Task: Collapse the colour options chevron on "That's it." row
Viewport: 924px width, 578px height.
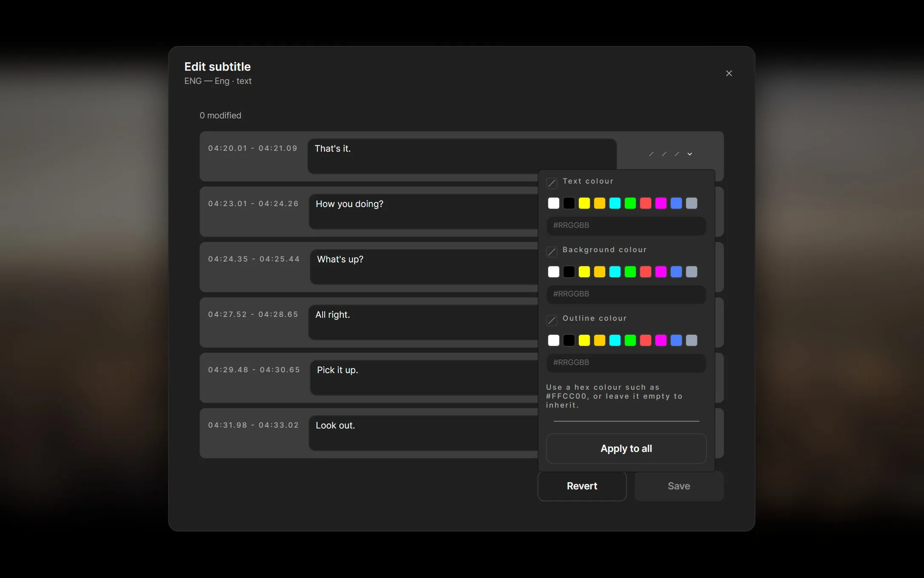Action: click(689, 154)
